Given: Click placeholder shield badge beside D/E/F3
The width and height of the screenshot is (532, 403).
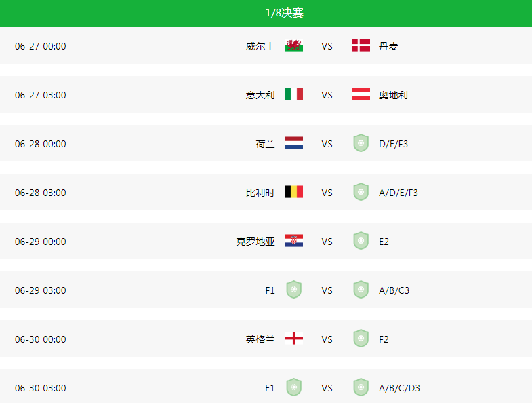Looking at the screenshot, I should (361, 144).
